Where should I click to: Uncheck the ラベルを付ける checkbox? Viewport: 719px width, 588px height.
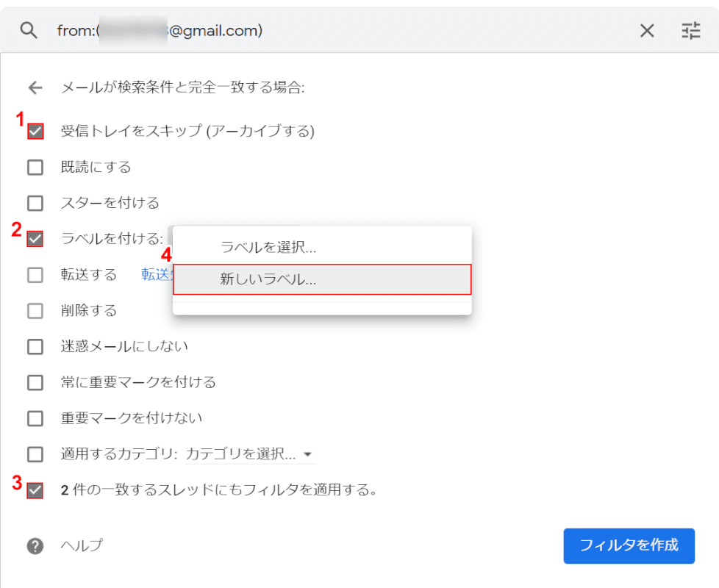point(35,239)
